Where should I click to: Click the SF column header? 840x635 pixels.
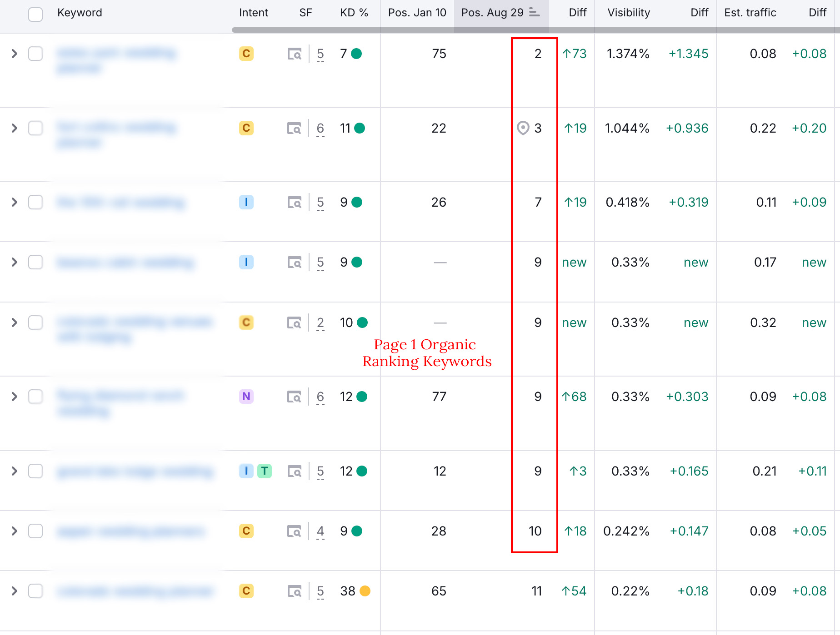point(306,13)
